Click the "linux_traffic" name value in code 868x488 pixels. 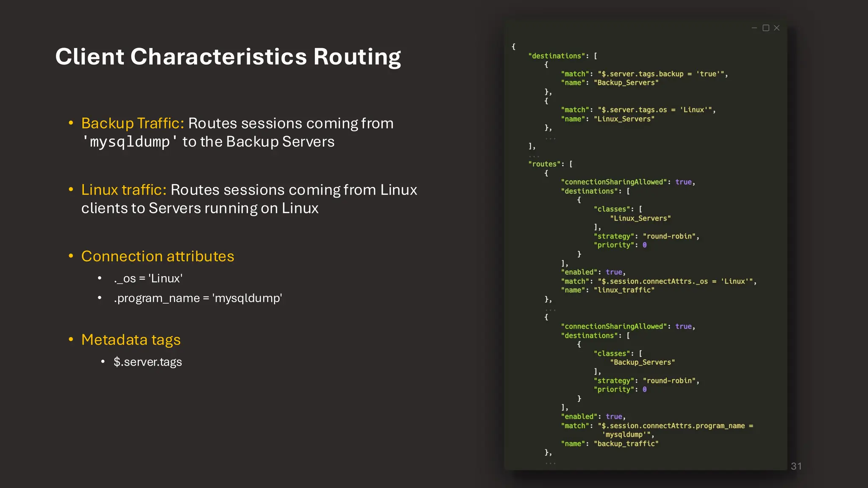624,290
